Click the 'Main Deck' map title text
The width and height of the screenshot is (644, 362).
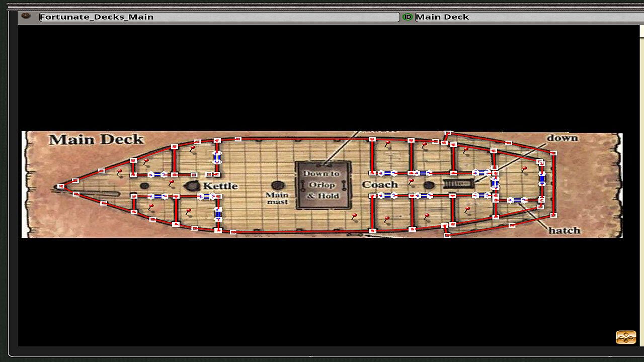[x=96, y=139]
